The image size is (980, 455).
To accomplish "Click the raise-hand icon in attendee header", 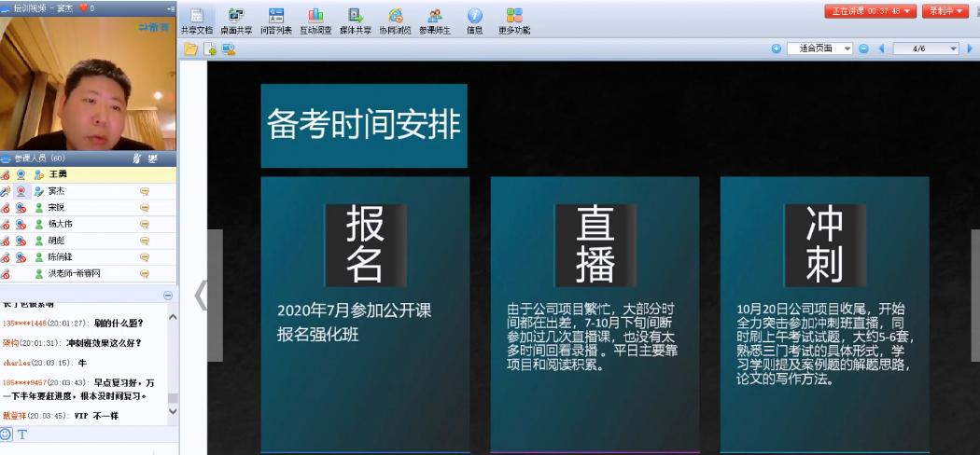I will coord(137,159).
